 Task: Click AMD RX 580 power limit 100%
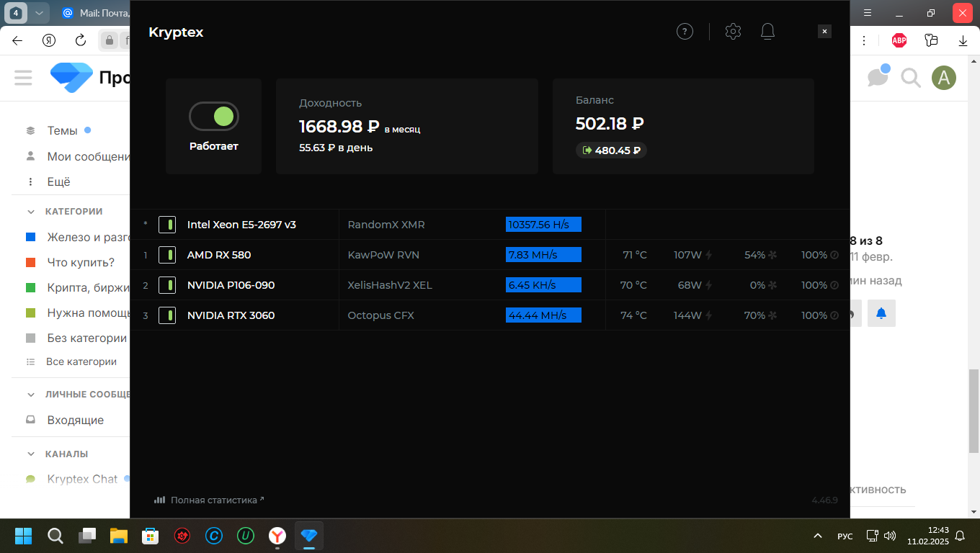point(819,255)
